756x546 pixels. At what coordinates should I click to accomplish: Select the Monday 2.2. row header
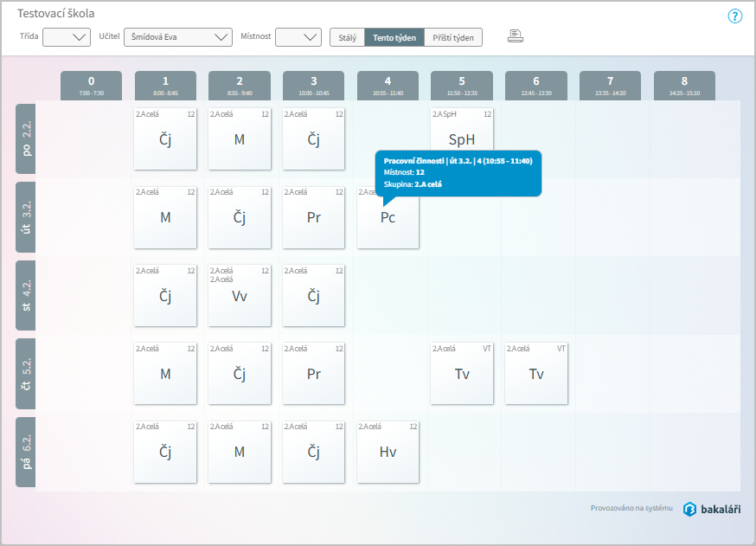point(26,140)
